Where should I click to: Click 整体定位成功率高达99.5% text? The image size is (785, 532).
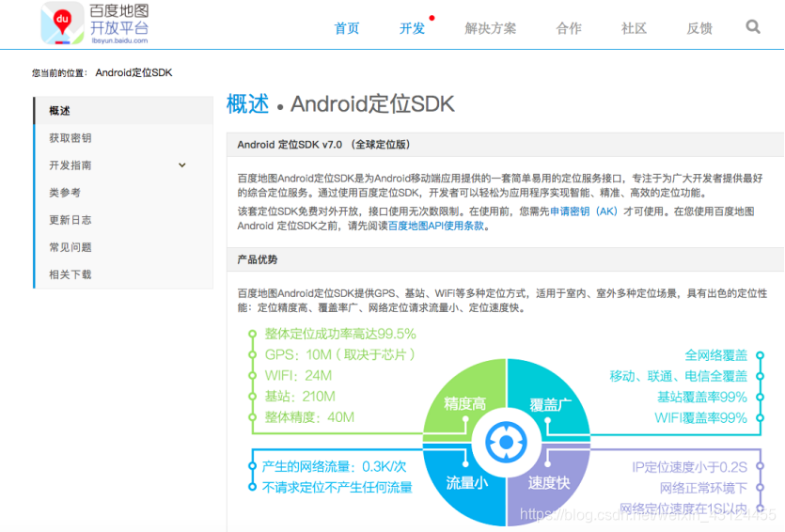point(340,334)
